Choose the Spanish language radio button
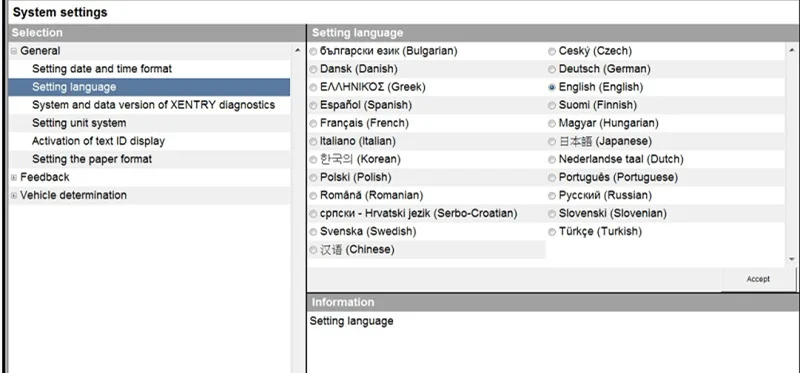This screenshot has width=800, height=373. point(313,106)
